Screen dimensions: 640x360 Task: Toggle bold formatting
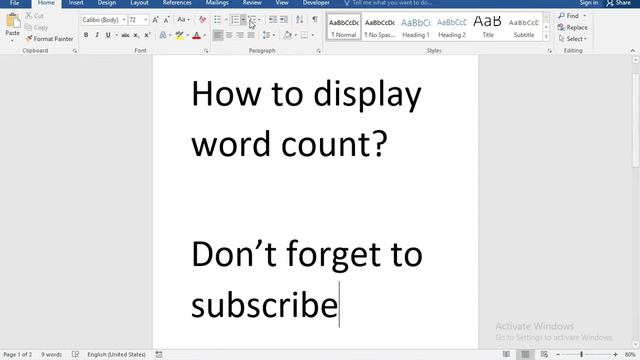pyautogui.click(x=86, y=36)
